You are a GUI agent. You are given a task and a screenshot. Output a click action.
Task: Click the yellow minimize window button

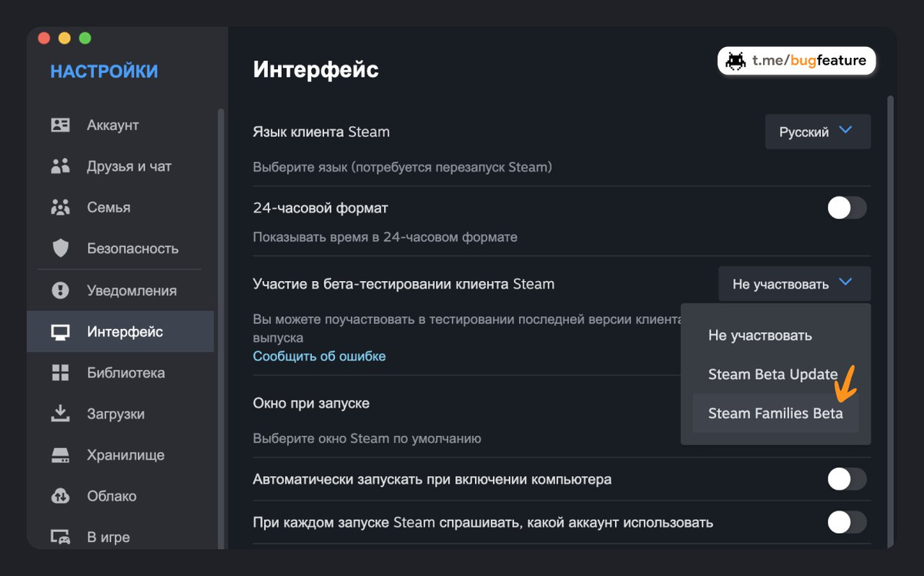pyautogui.click(x=64, y=38)
